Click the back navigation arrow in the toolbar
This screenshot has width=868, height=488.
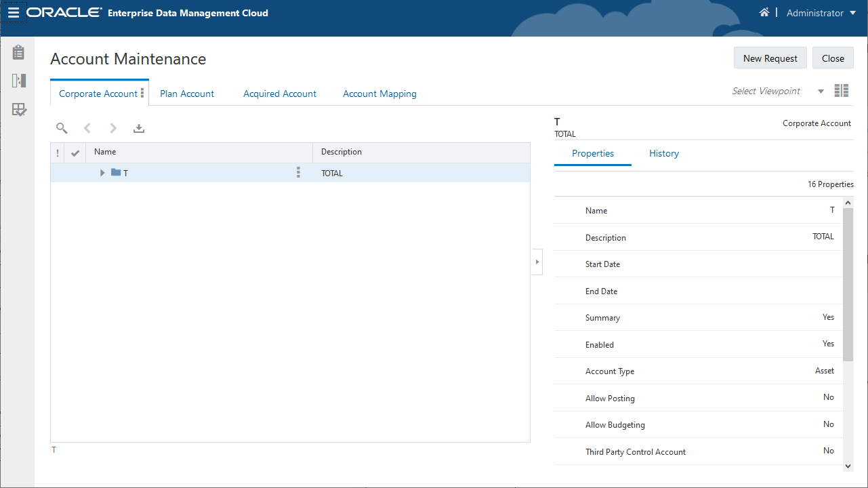pyautogui.click(x=87, y=128)
